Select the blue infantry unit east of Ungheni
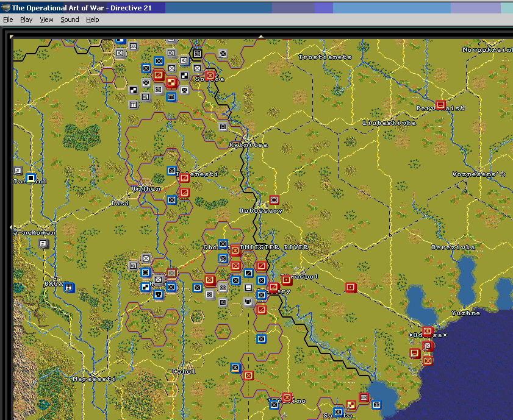 coord(171,200)
